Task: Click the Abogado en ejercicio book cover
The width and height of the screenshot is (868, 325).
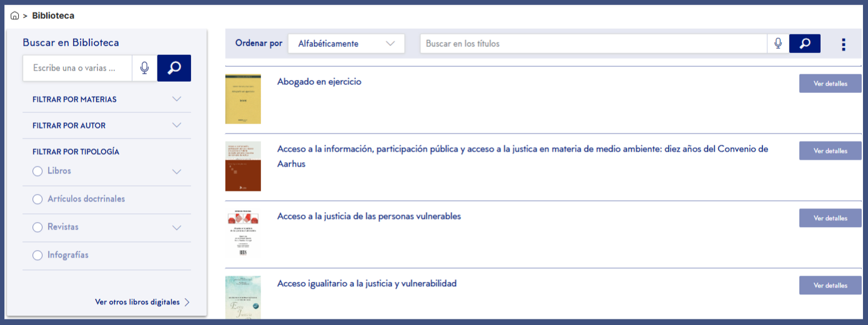Action: [x=243, y=99]
